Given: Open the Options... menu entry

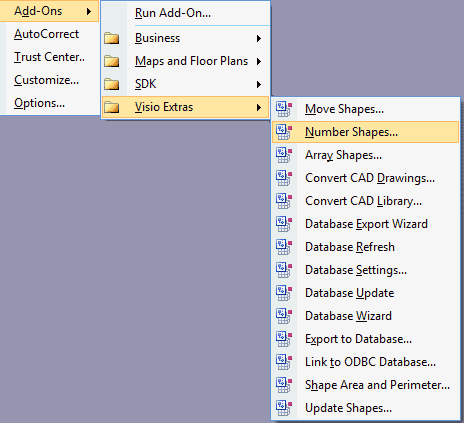Looking at the screenshot, I should (39, 103).
